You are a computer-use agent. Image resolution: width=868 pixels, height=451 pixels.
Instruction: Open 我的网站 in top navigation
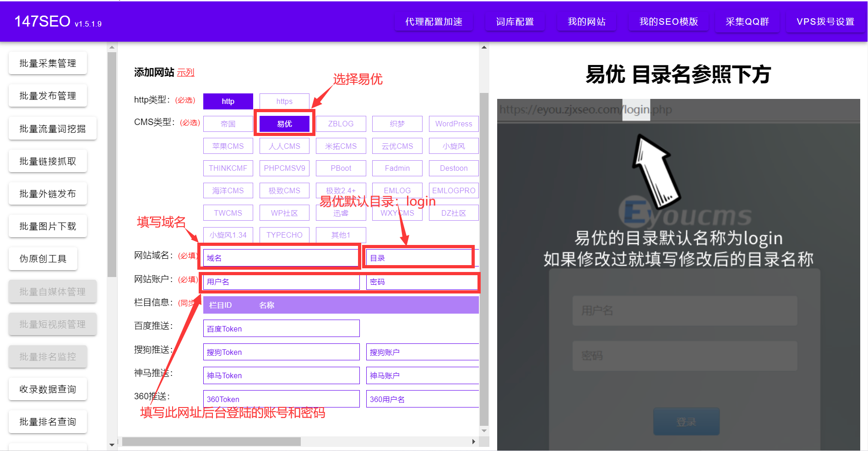point(586,22)
